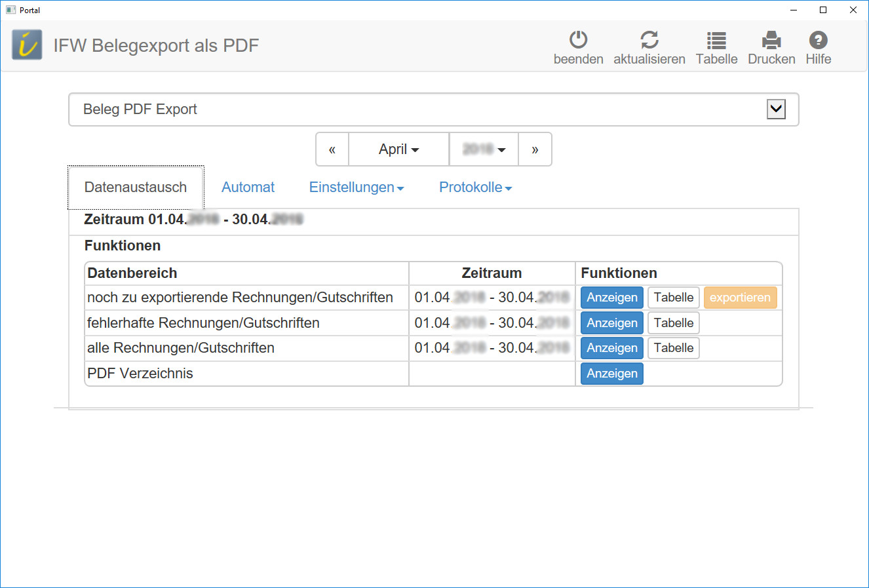Click Anzeigen for noch zu exportierende Rechnungen
The height and width of the screenshot is (588, 869).
pos(611,298)
